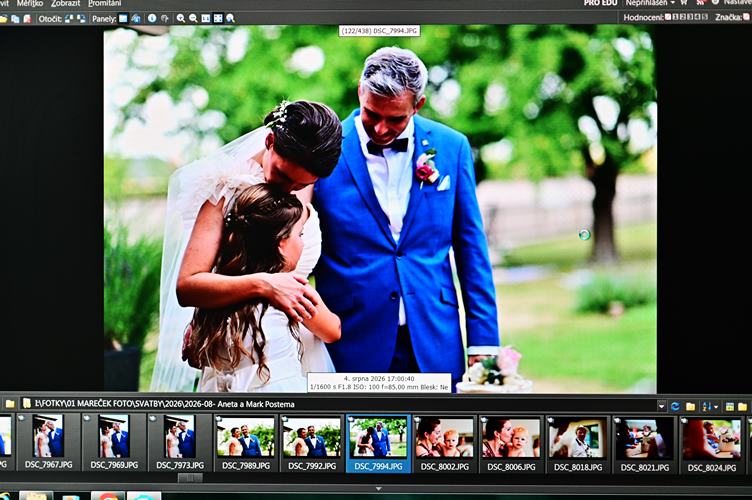The height and width of the screenshot is (500, 752).
Task: Select thumbnail DSC_7973.JPG
Action: pos(179,443)
